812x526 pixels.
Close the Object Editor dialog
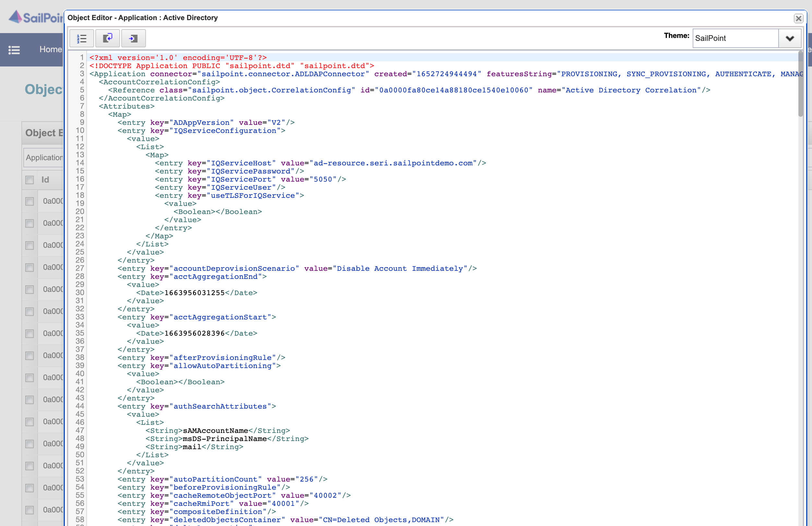tap(799, 18)
